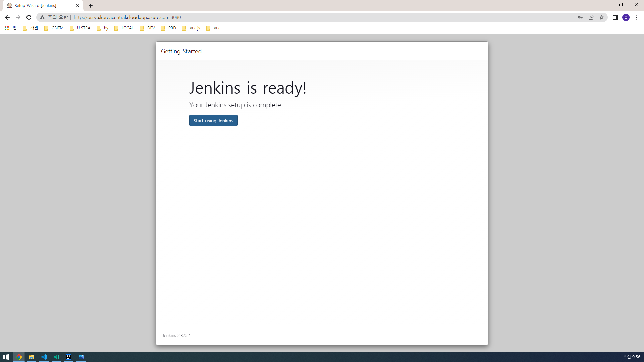
Task: Click the share page icon
Action: pos(591,17)
